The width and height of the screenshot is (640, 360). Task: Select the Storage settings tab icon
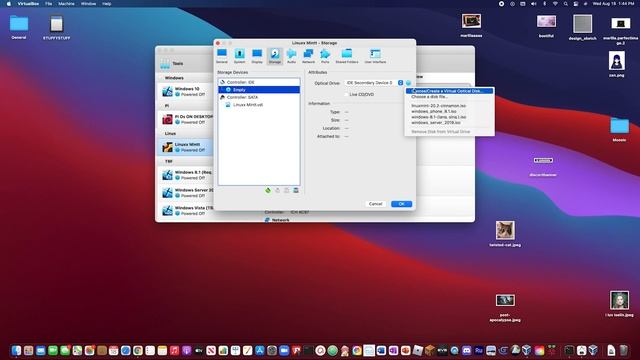click(x=275, y=56)
